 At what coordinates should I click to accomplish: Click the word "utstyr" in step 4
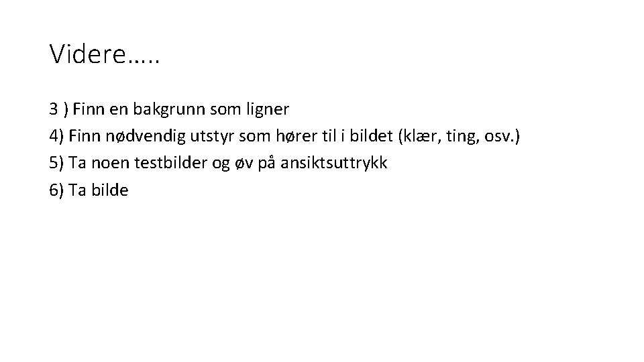(212, 137)
